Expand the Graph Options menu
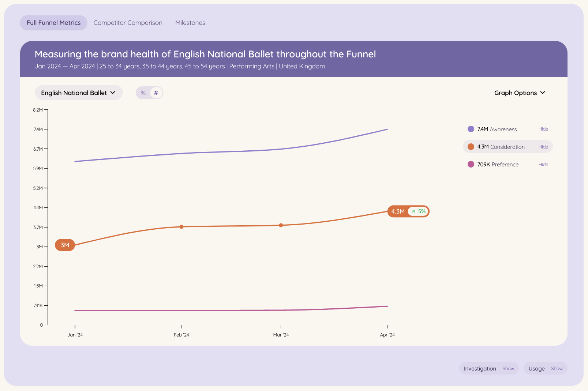The height and width of the screenshot is (391, 588). click(520, 93)
